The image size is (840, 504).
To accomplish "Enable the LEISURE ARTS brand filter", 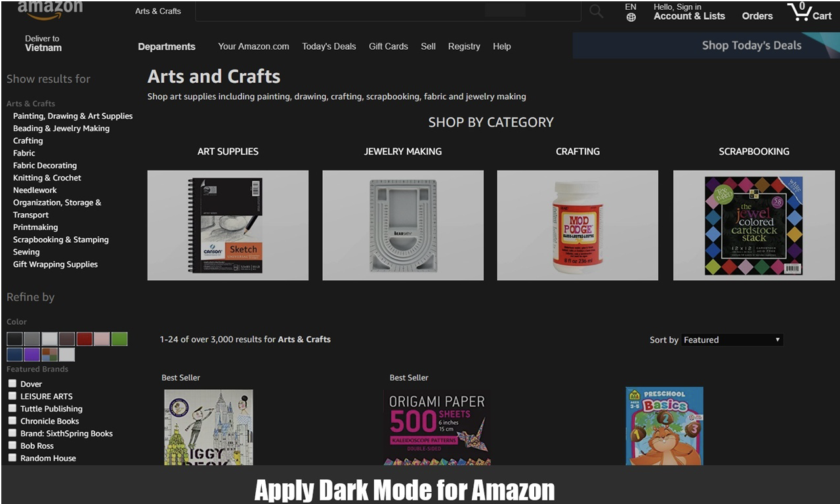I will pos(12,396).
